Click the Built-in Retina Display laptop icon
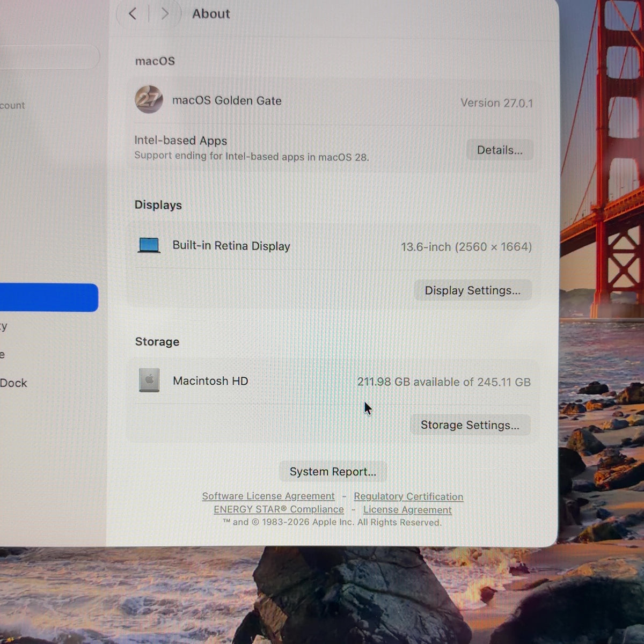Screen dimensions: 644x644 point(149,246)
